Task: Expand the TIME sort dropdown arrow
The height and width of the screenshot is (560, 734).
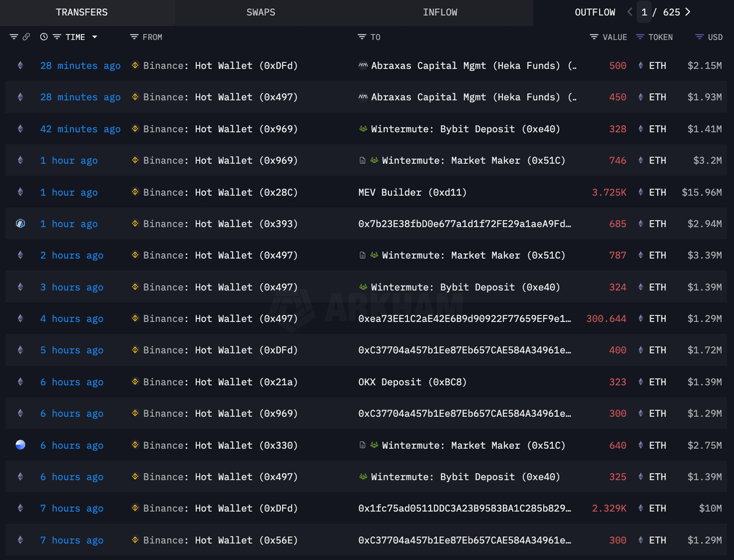Action: (x=94, y=37)
